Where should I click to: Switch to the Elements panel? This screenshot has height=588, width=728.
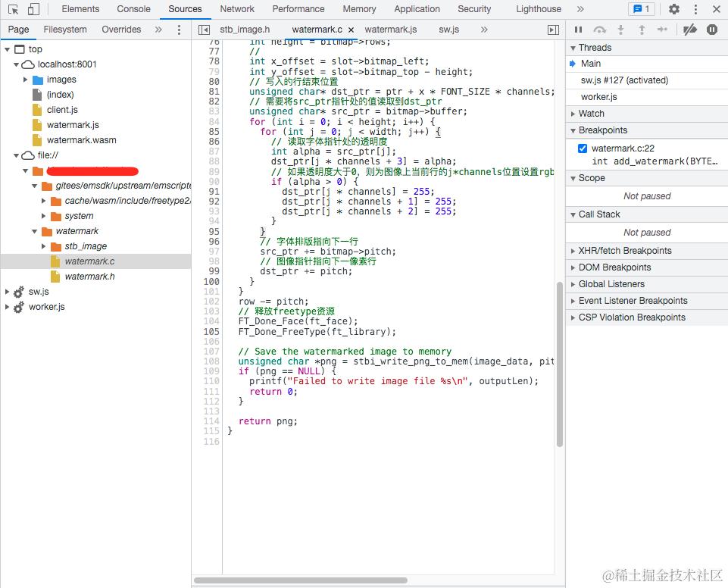coord(80,9)
